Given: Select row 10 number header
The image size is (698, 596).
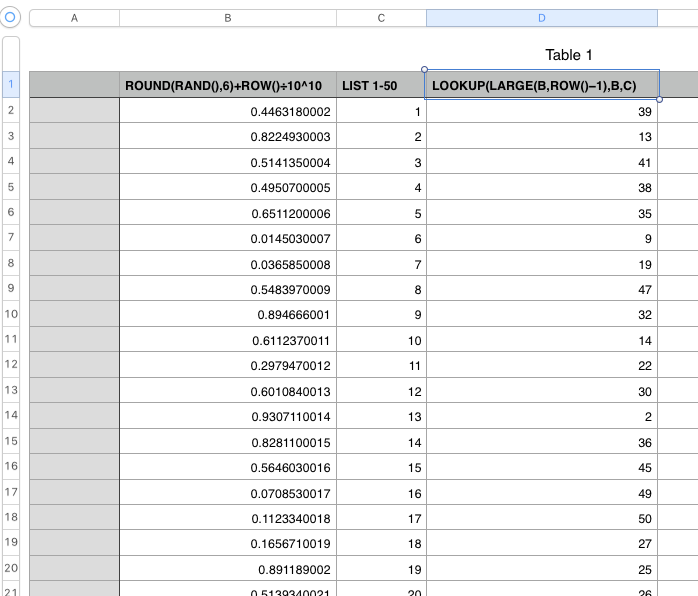Looking at the screenshot, I should pos(11,314).
